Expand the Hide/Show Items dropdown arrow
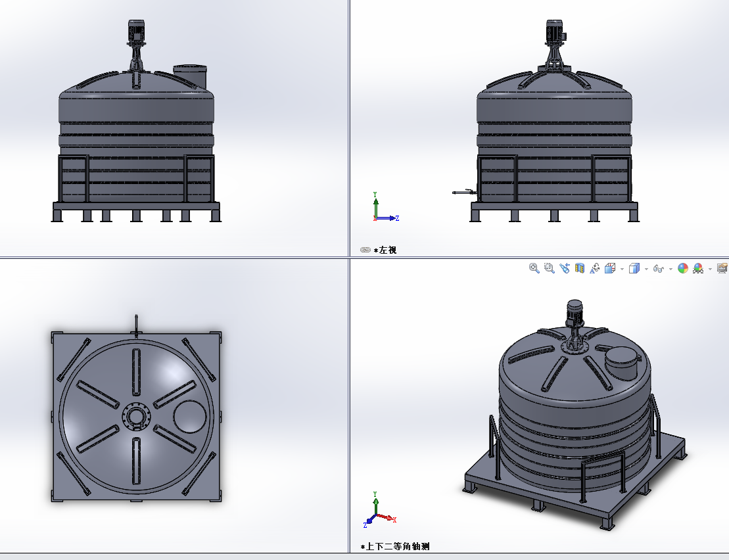The height and width of the screenshot is (560, 729). click(x=670, y=269)
